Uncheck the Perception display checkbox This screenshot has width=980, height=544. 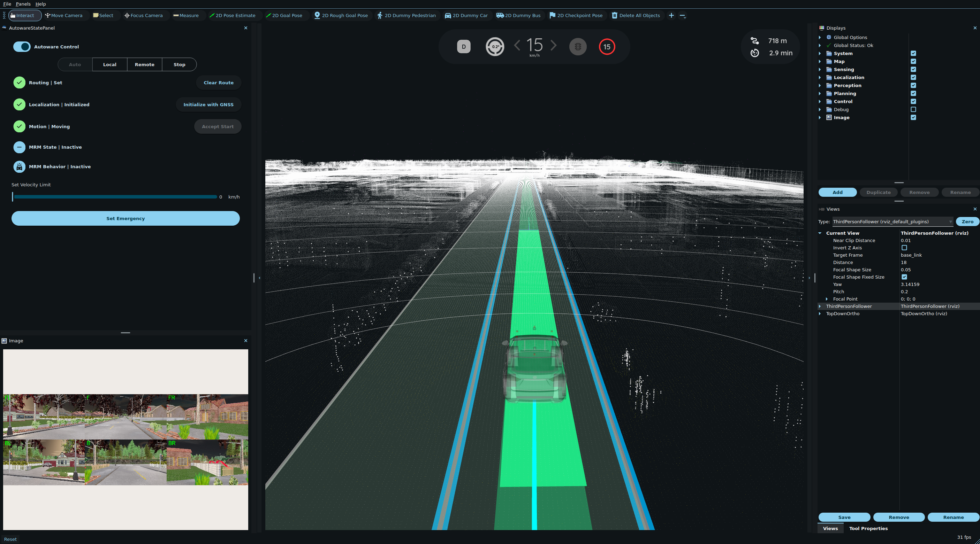(x=913, y=85)
